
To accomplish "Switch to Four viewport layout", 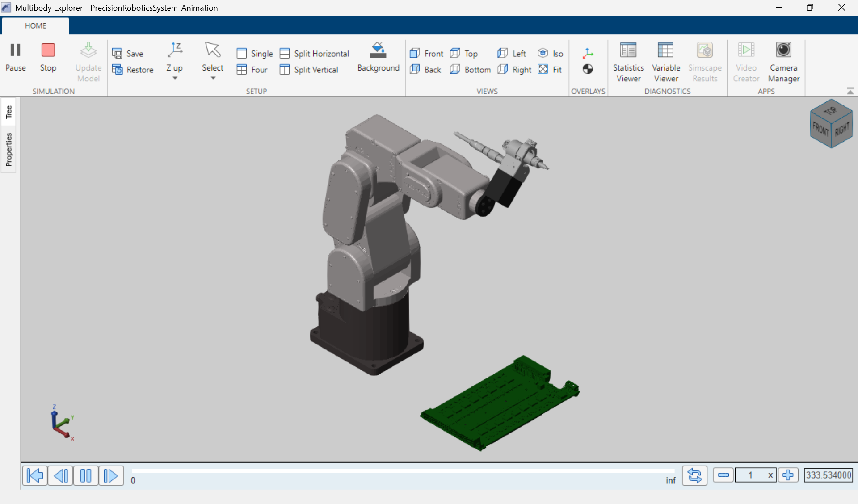I will pyautogui.click(x=252, y=70).
